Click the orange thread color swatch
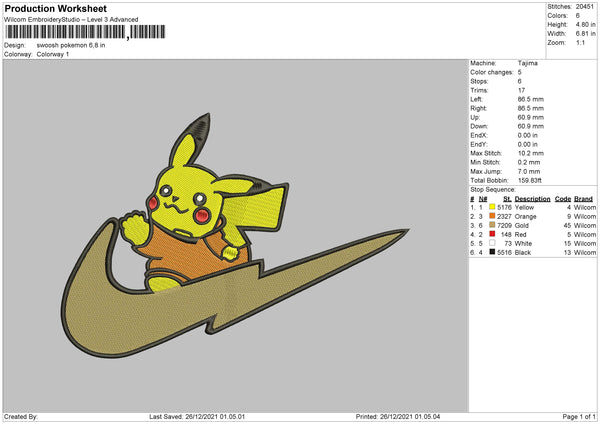The image size is (600, 424). 492,216
